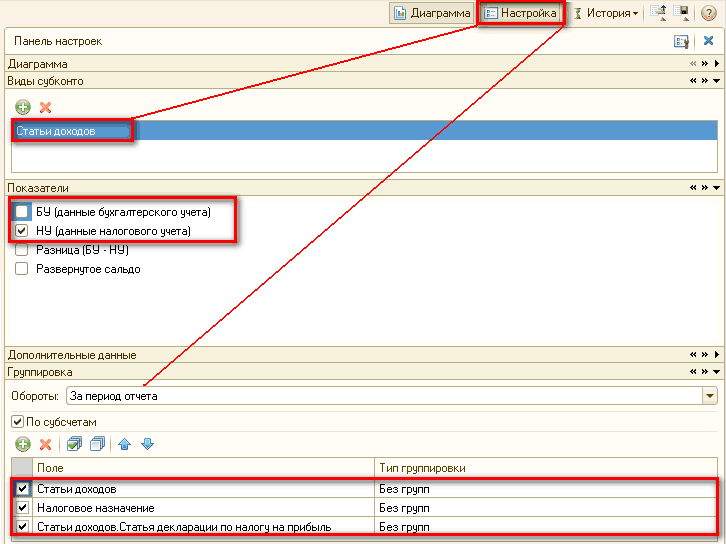Close the settings panel with blue X
This screenshot has height=544, width=726.
[708, 41]
